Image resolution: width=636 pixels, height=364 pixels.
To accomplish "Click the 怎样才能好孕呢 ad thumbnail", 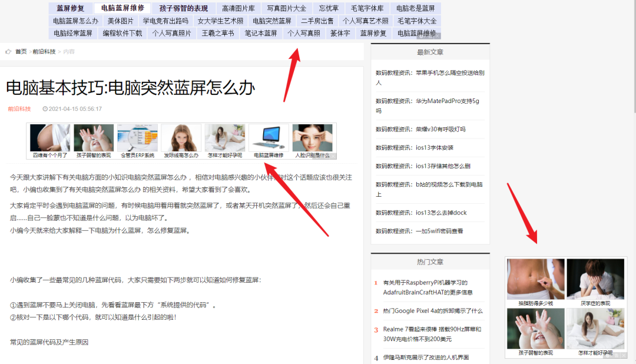I will (596, 327).
